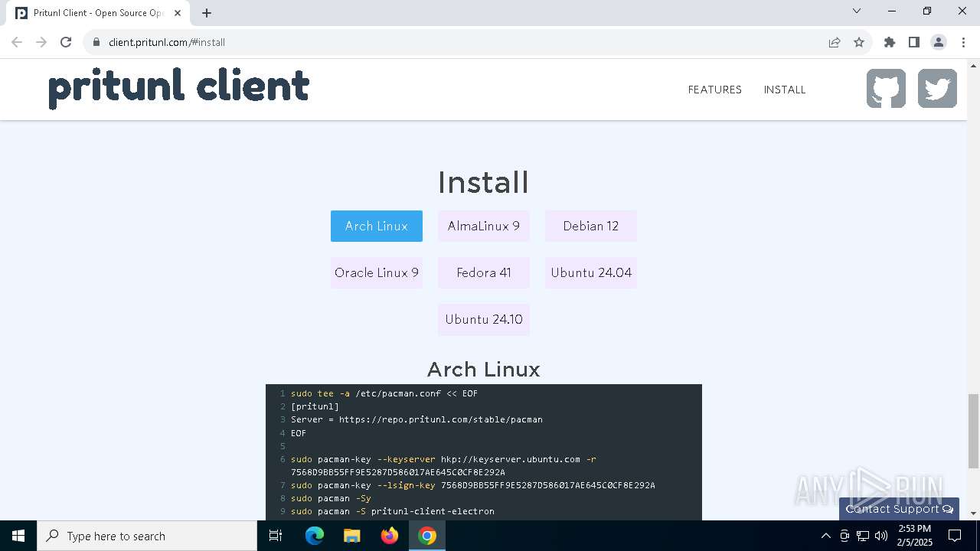Click the browser forward arrow
The width and height of the screenshot is (980, 551).
pos(41,42)
